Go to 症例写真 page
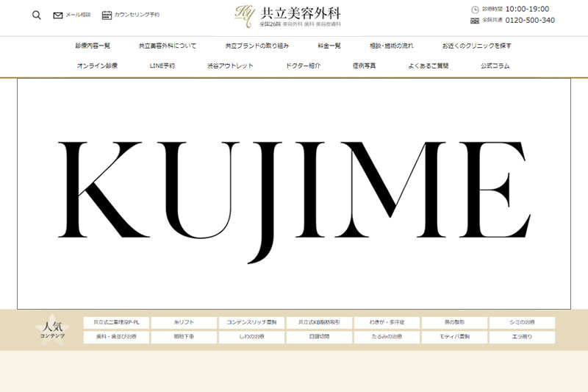 (364, 65)
